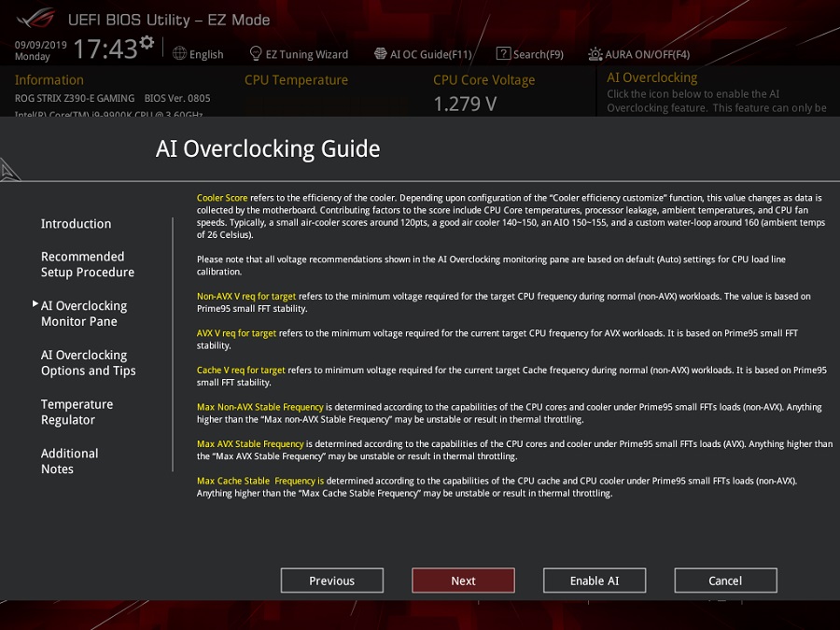Click the Monday weekday text
The width and height of the screenshot is (840, 630).
pyautogui.click(x=32, y=57)
